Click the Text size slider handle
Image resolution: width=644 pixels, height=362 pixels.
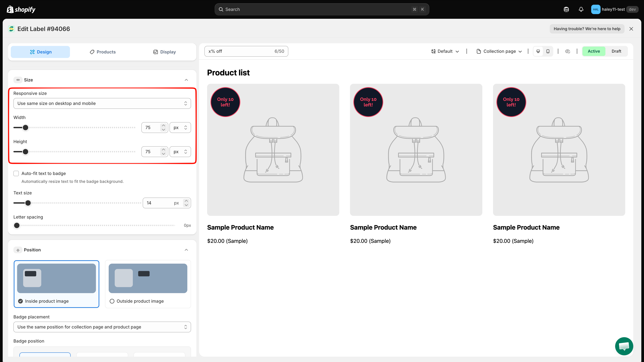pyautogui.click(x=28, y=203)
